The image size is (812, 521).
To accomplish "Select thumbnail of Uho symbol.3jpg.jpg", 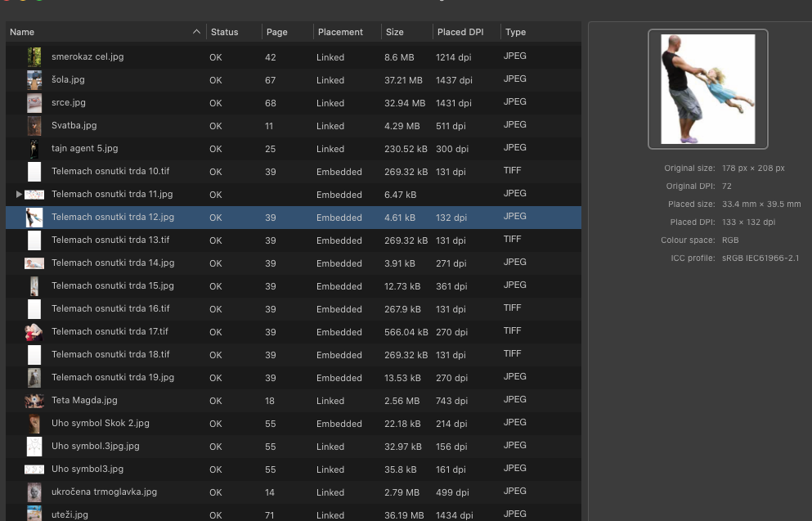I will [34, 447].
